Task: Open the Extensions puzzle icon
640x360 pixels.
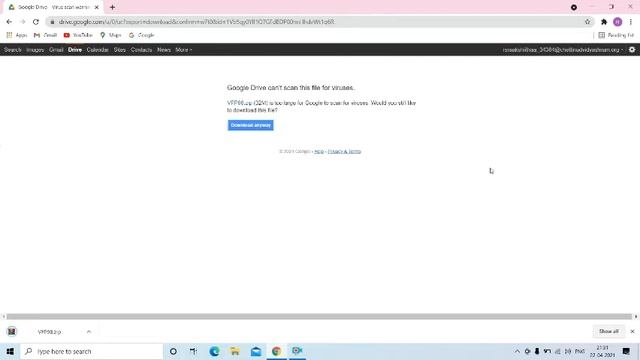Action: click(x=604, y=22)
